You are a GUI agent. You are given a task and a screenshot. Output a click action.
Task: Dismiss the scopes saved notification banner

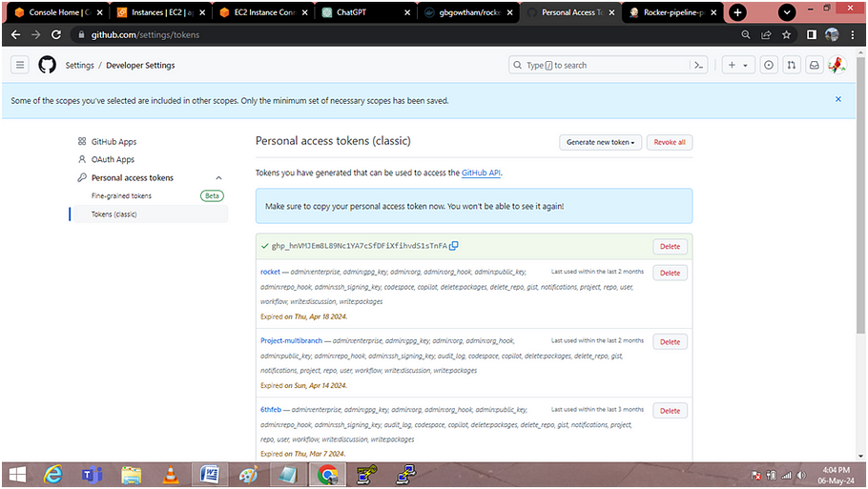tap(838, 99)
